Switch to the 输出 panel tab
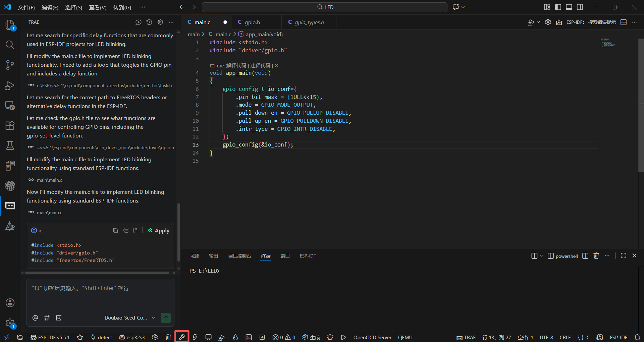 213,256
